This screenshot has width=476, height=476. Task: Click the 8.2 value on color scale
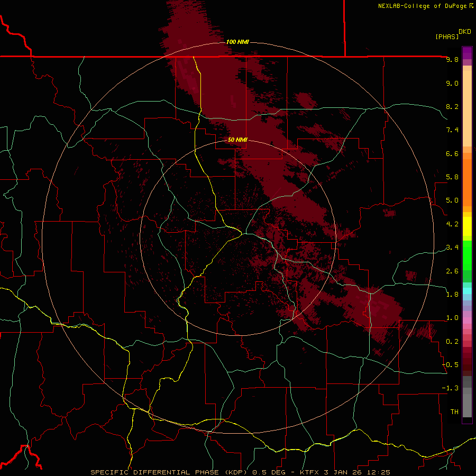tap(452, 106)
